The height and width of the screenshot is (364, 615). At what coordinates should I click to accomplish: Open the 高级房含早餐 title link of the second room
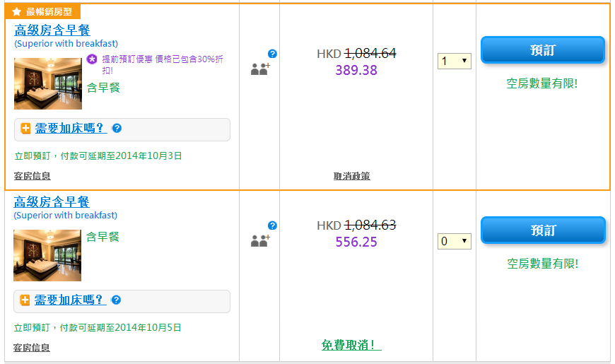[52, 202]
